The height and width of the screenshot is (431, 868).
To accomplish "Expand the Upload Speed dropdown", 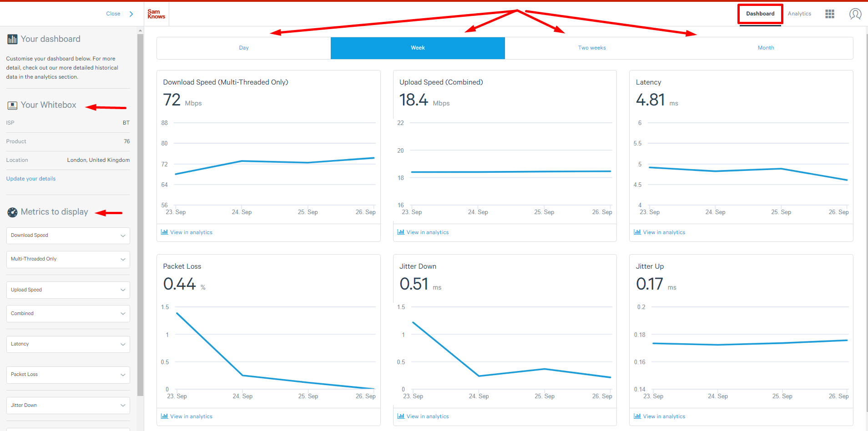I will coord(68,290).
